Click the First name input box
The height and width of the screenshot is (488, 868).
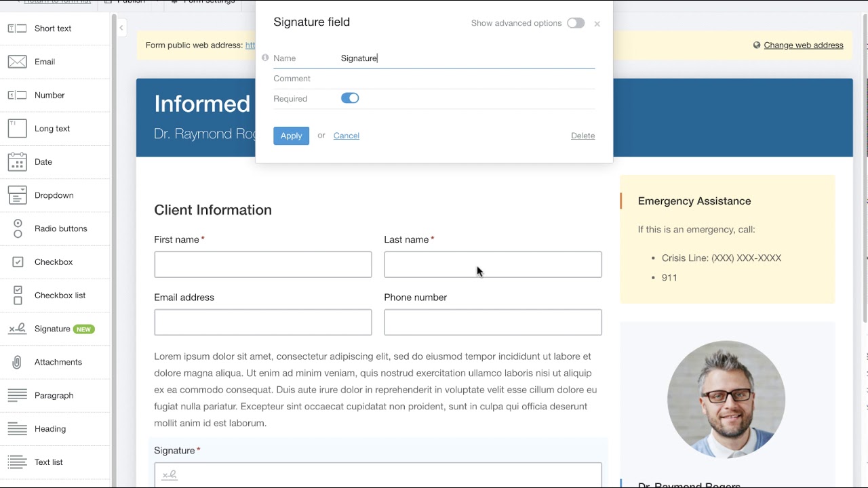click(x=263, y=264)
